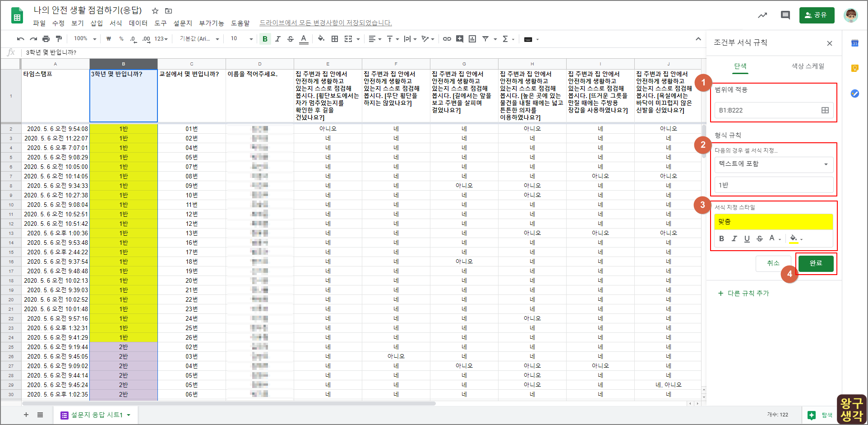Viewport: 868px width, 425px height.
Task: Click the Sheets home logo
Action: click(17, 16)
